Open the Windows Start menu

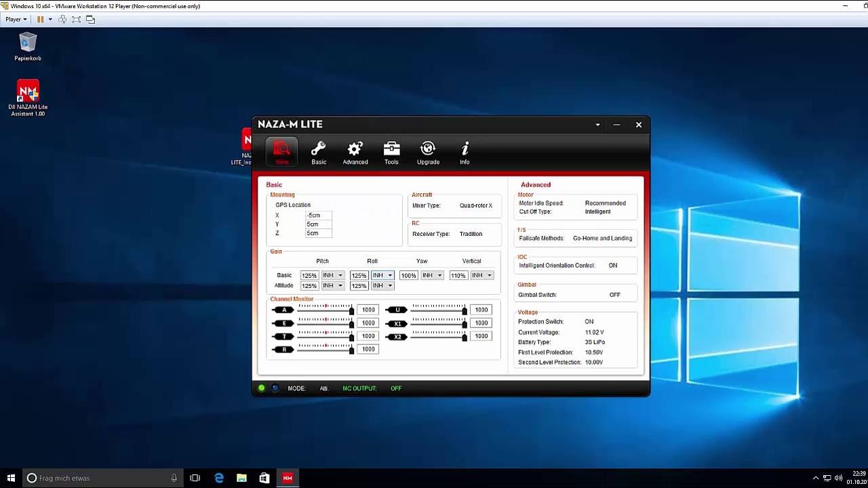point(11,478)
